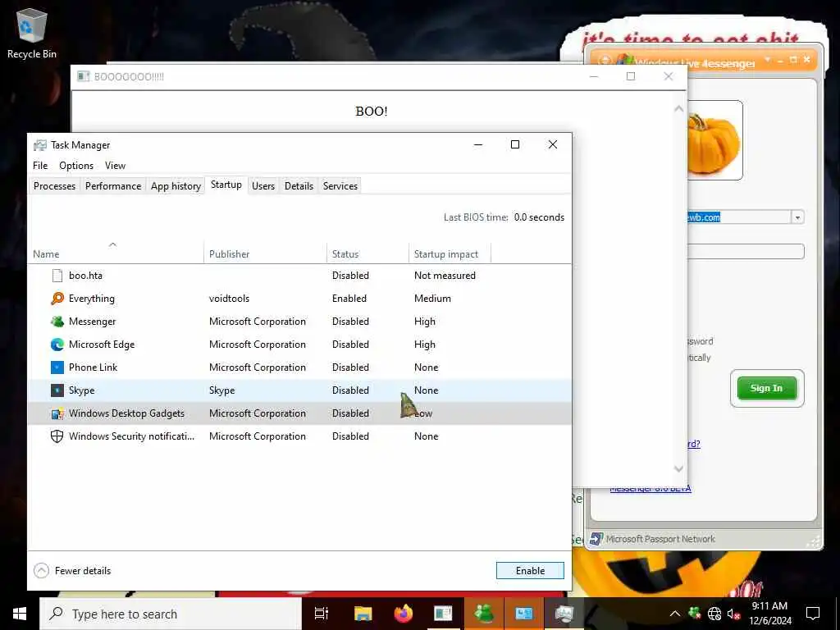Open the Recycle Bin desktop icon
This screenshot has height=630, width=840.
coord(32,33)
